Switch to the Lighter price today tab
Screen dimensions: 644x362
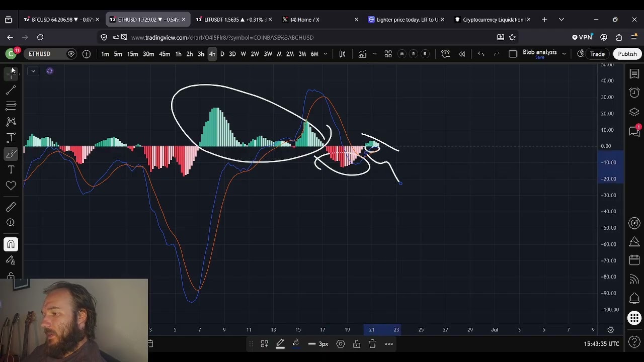406,20
